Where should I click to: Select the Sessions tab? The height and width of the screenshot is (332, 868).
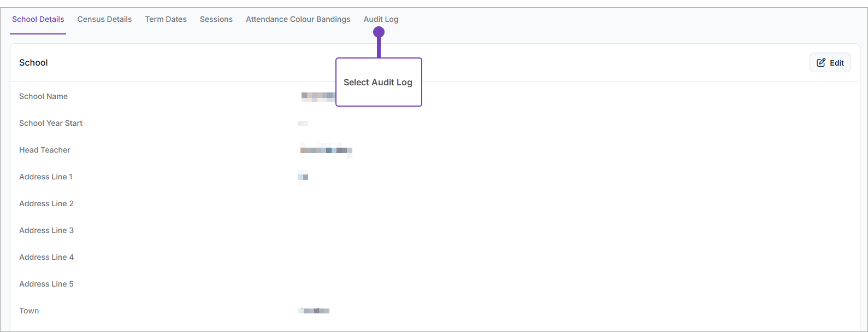[216, 19]
